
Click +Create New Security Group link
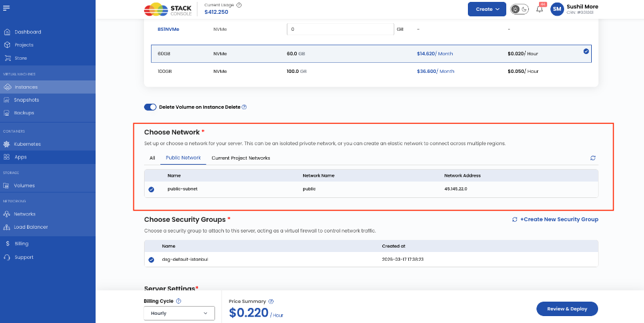[x=559, y=219]
